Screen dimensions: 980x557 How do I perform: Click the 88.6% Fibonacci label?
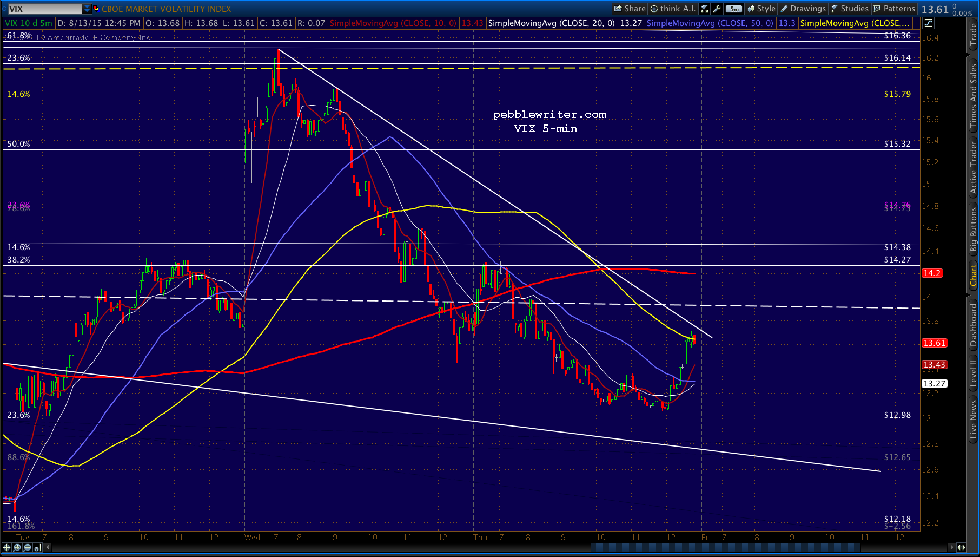[x=19, y=457]
